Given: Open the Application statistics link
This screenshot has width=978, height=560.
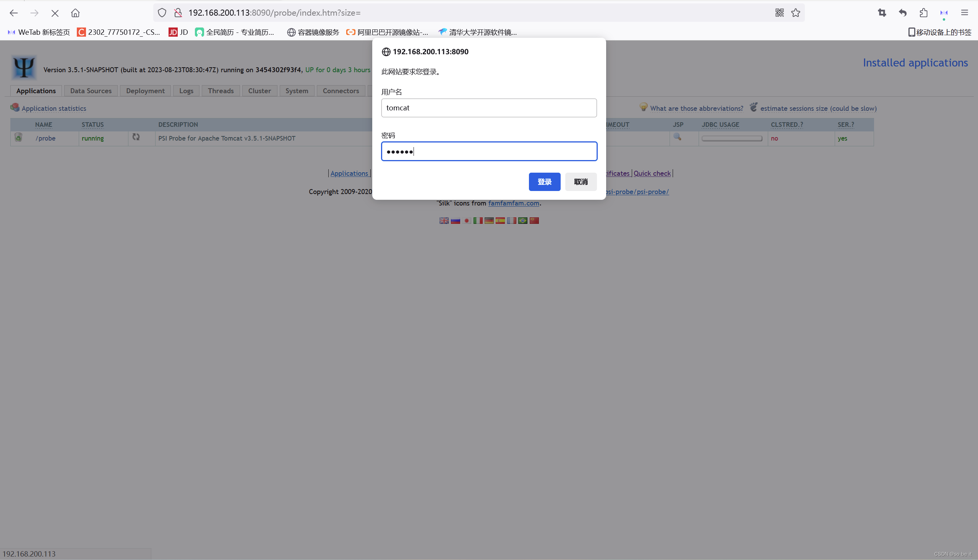Looking at the screenshot, I should [54, 108].
